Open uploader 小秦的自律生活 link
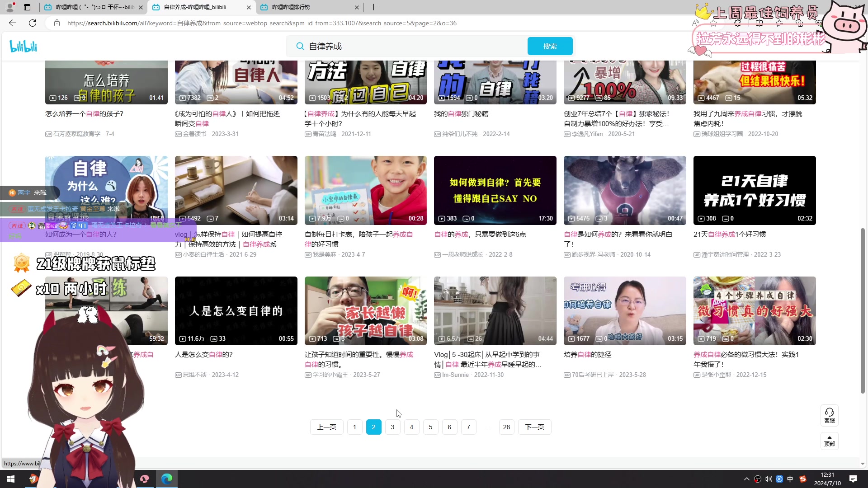Viewport: 868px width, 488px height. [x=199, y=255]
